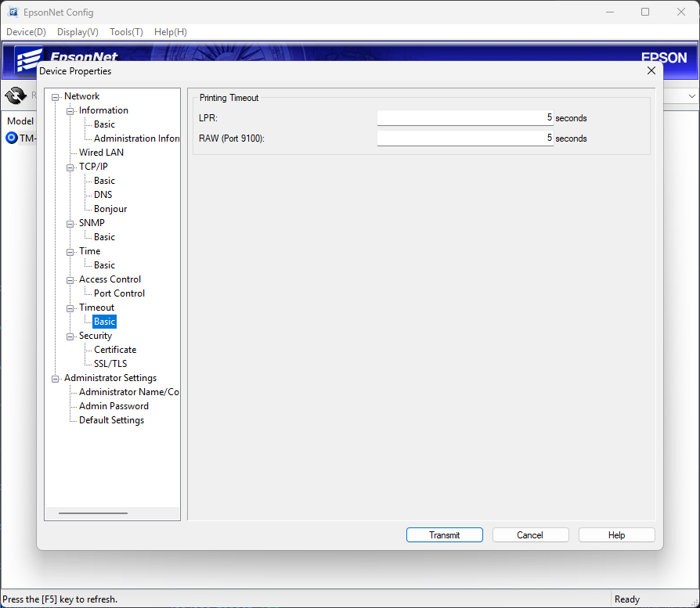Viewport: 700px width, 608px height.
Task: Open the Tools(T) menu
Action: [126, 32]
